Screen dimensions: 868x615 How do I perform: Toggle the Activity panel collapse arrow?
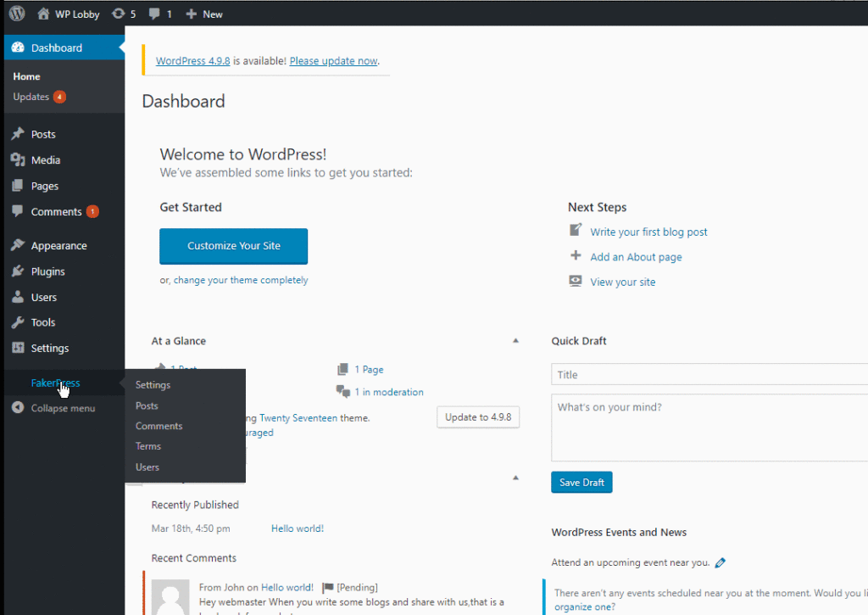tap(515, 478)
